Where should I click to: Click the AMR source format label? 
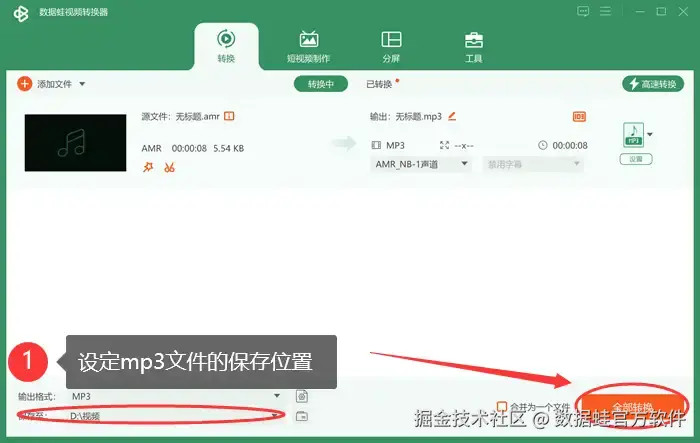[x=151, y=148]
